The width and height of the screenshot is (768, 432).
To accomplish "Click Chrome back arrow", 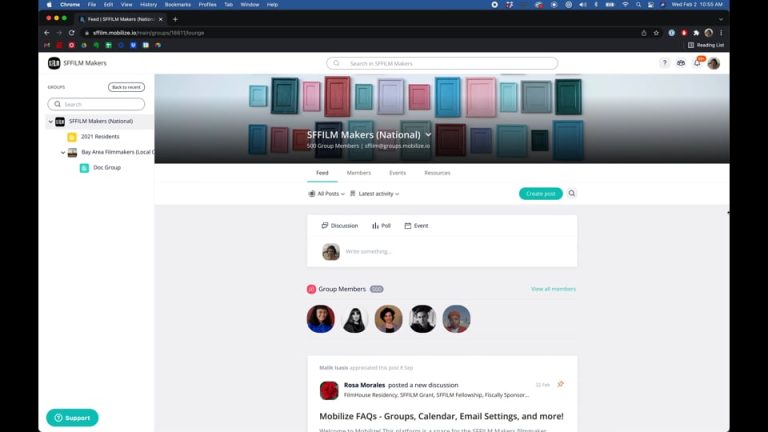I will (x=47, y=33).
